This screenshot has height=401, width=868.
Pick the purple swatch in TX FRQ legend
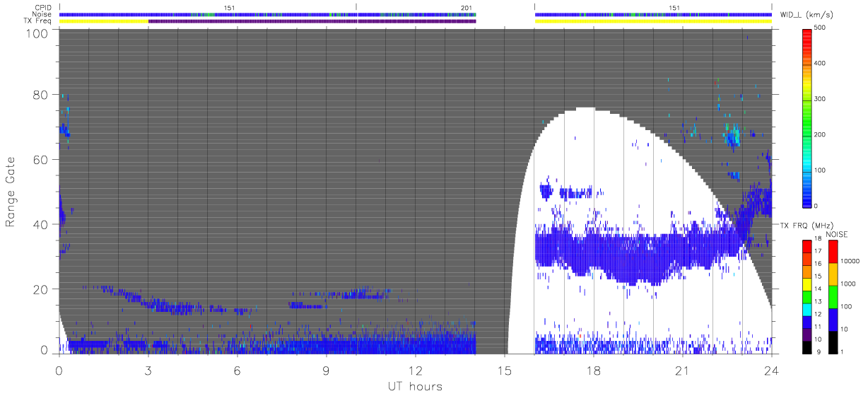pyautogui.click(x=807, y=334)
